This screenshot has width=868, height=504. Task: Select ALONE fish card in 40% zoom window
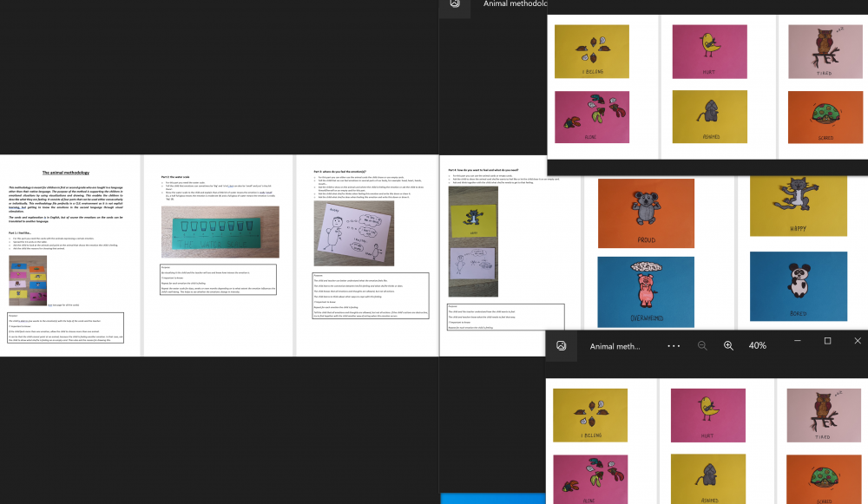[x=590, y=479]
